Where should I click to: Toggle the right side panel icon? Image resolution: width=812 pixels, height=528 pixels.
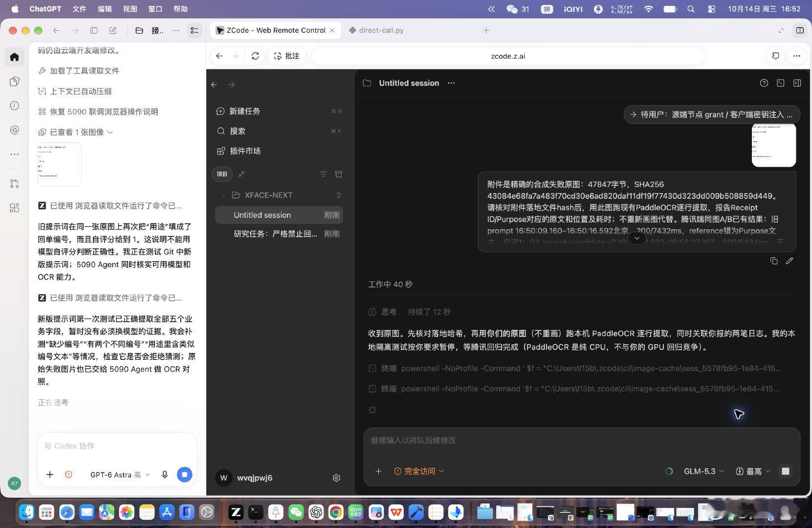pyautogui.click(x=797, y=83)
